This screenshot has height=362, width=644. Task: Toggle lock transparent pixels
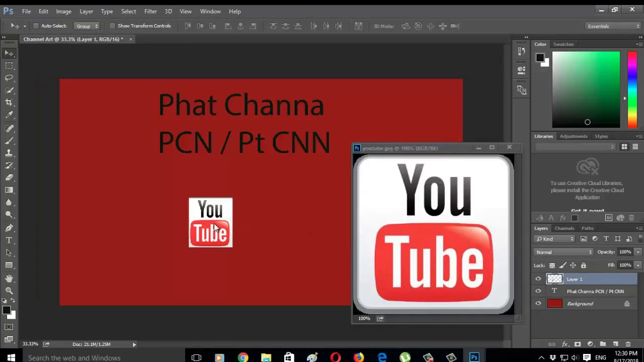[552, 265]
